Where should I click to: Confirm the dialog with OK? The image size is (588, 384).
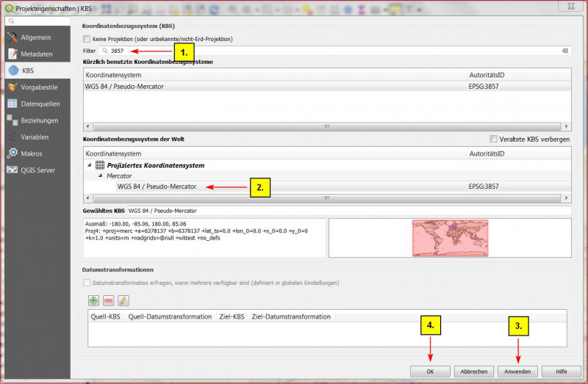tap(430, 372)
